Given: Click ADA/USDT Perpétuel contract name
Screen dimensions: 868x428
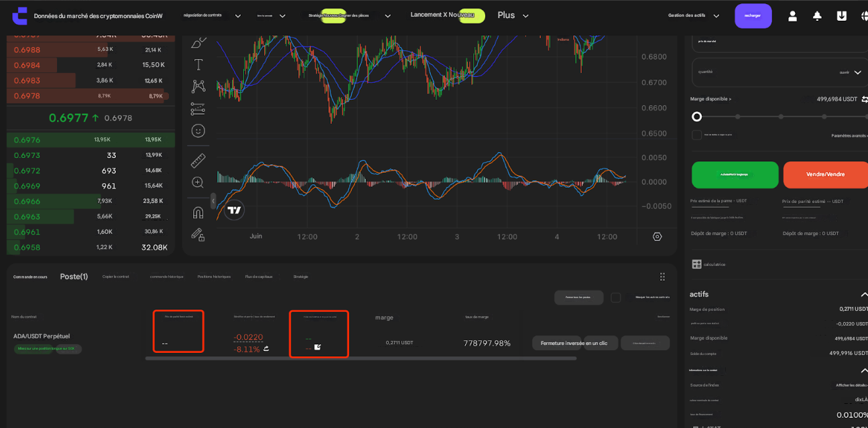Looking at the screenshot, I should [42, 336].
